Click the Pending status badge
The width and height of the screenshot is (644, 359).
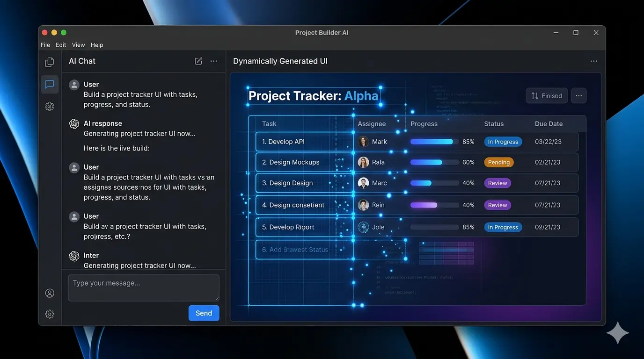498,162
